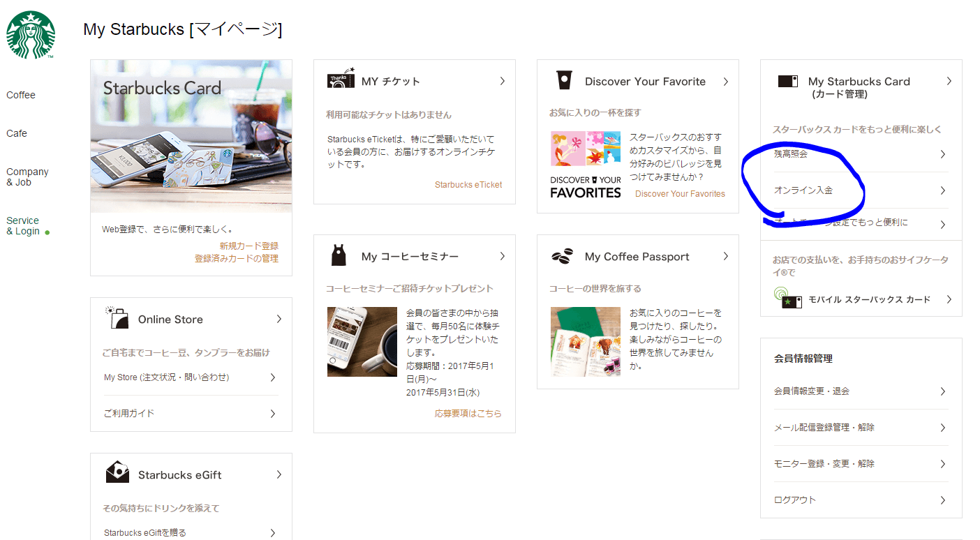Open 会員情報変更・退会
Viewport: 980px width, 540px height.
(861, 391)
